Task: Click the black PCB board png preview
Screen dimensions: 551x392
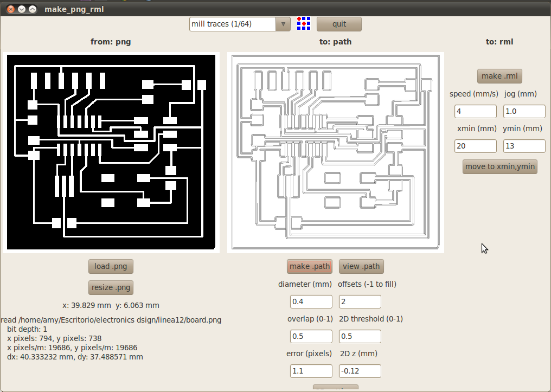Action: point(111,152)
